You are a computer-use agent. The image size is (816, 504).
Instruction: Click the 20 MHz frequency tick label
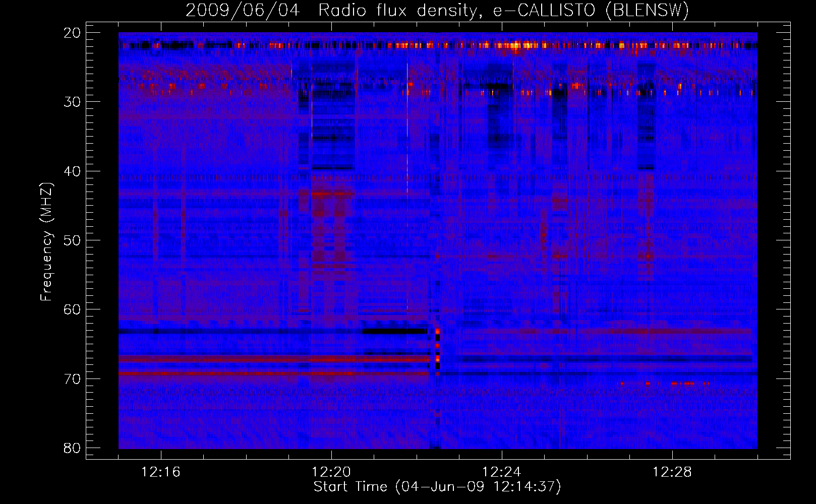72,33
